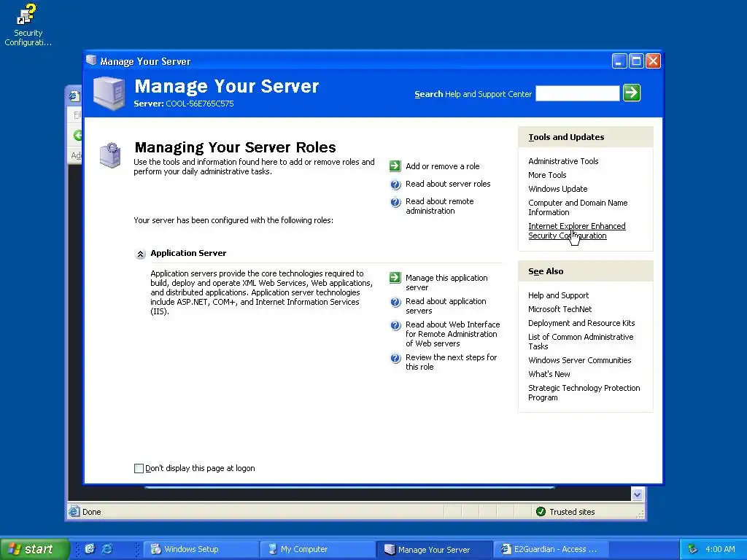
Task: Click help icon beside Read about server roles
Action: tap(395, 184)
